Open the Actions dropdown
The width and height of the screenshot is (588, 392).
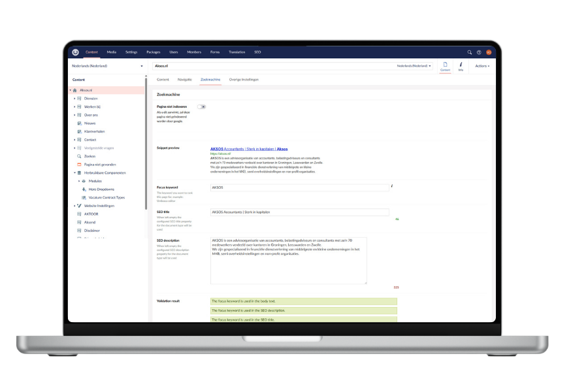[x=482, y=65]
